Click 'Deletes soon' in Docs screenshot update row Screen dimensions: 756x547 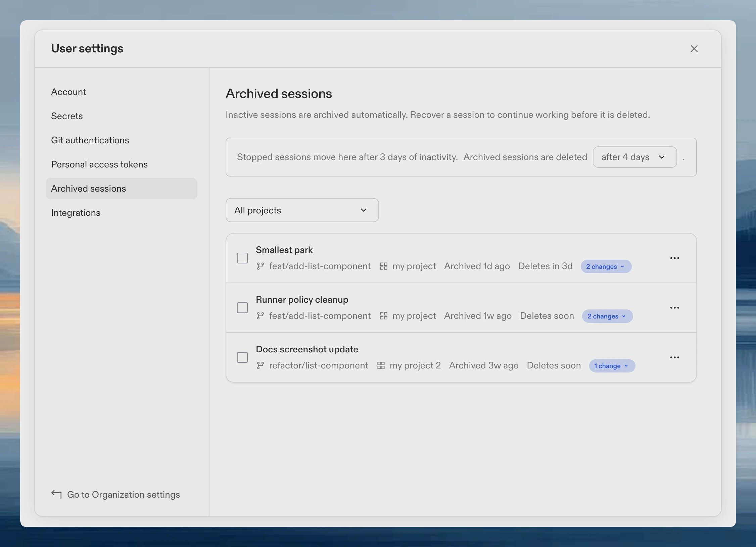554,365
